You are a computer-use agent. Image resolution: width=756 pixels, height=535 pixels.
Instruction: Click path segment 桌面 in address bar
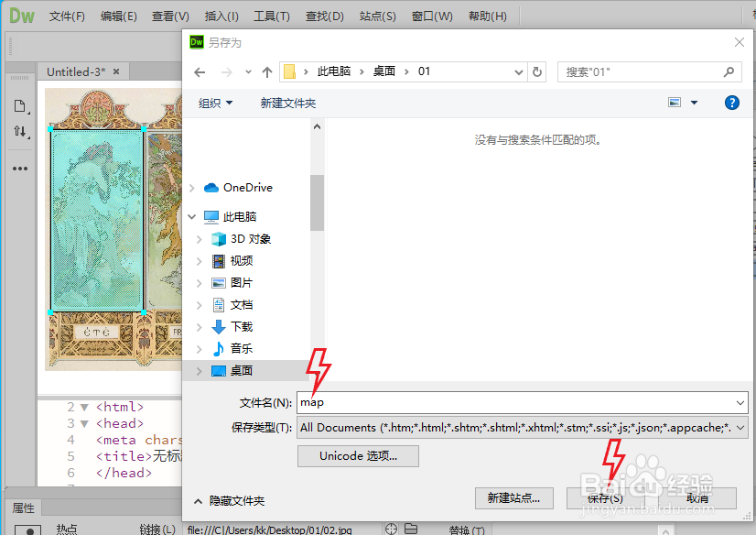coord(384,71)
